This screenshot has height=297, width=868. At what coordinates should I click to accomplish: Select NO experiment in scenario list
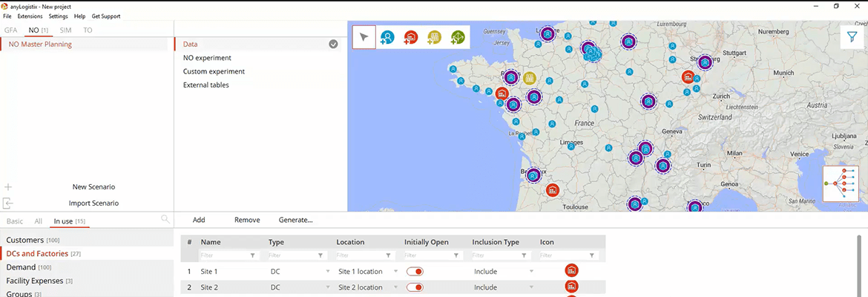[x=207, y=58]
